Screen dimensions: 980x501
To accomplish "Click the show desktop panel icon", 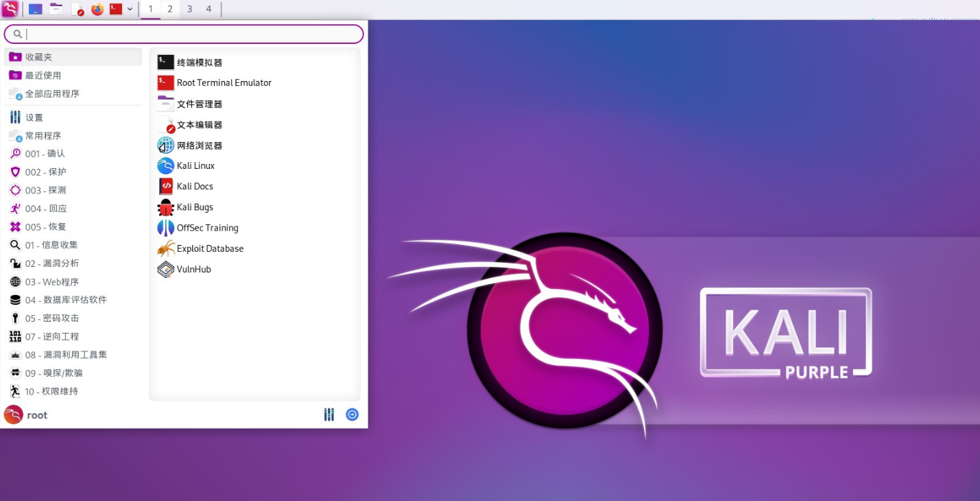I will point(35,9).
